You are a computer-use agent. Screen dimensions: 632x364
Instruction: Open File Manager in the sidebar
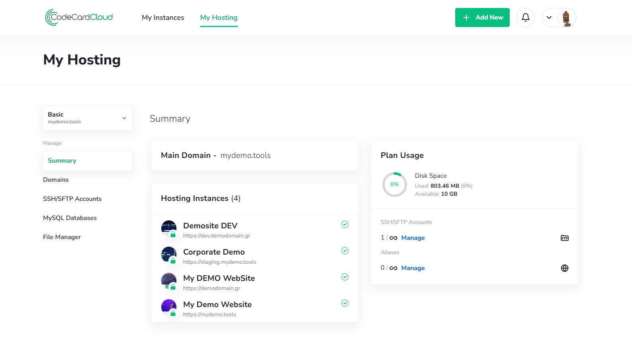[62, 237]
